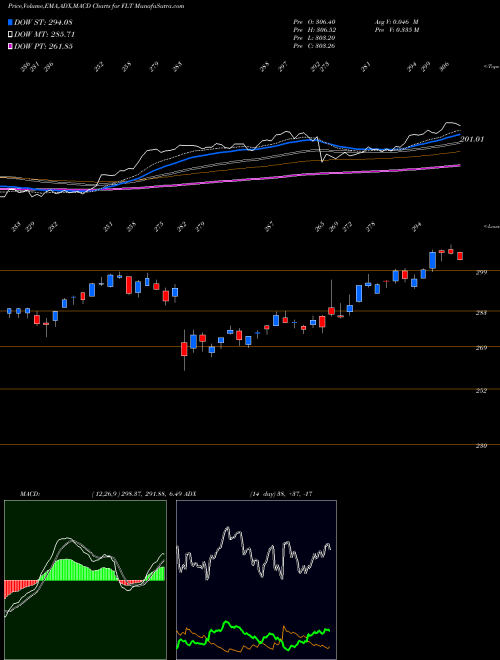This screenshot has width=500, height=660.
Task: Click the 299 price level label
Action: 481,272
